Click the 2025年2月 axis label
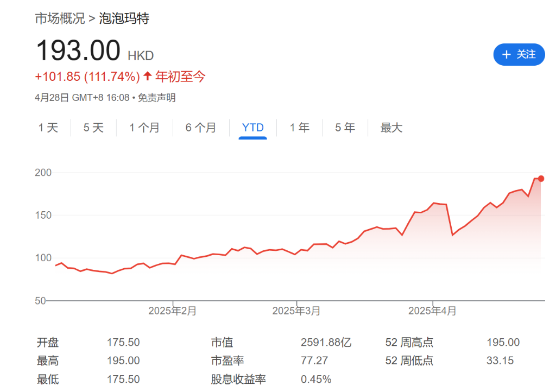 [x=172, y=311]
